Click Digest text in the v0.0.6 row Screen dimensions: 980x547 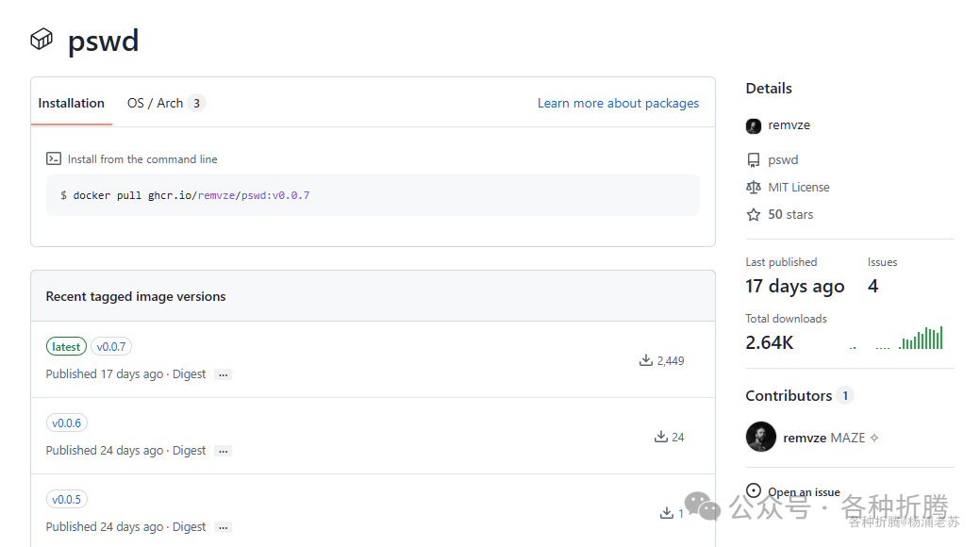tap(189, 450)
